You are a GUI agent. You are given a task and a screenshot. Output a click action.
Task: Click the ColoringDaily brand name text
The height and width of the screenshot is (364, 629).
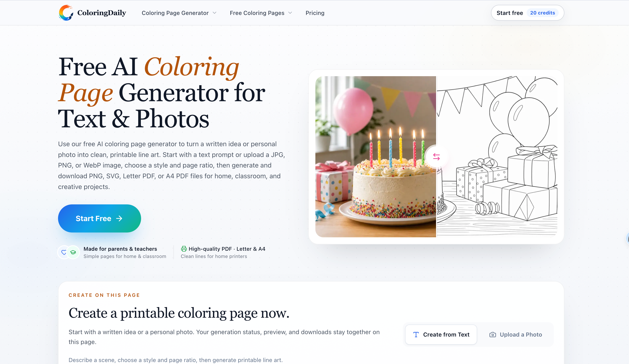pyautogui.click(x=102, y=13)
